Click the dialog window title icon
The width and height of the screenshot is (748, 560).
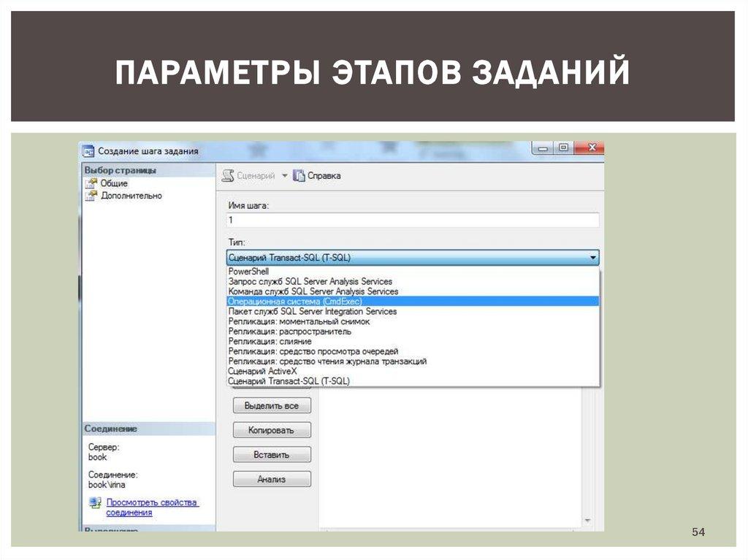(x=88, y=151)
